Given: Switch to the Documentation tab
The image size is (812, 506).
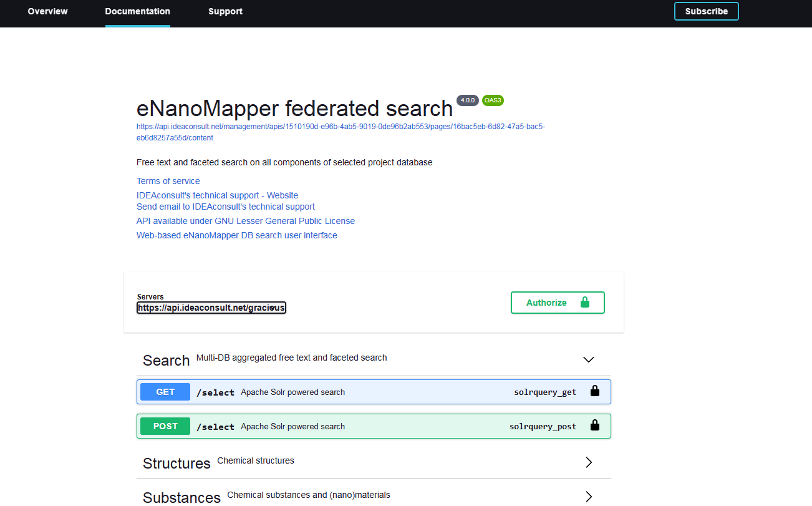Looking at the screenshot, I should coord(137,11).
